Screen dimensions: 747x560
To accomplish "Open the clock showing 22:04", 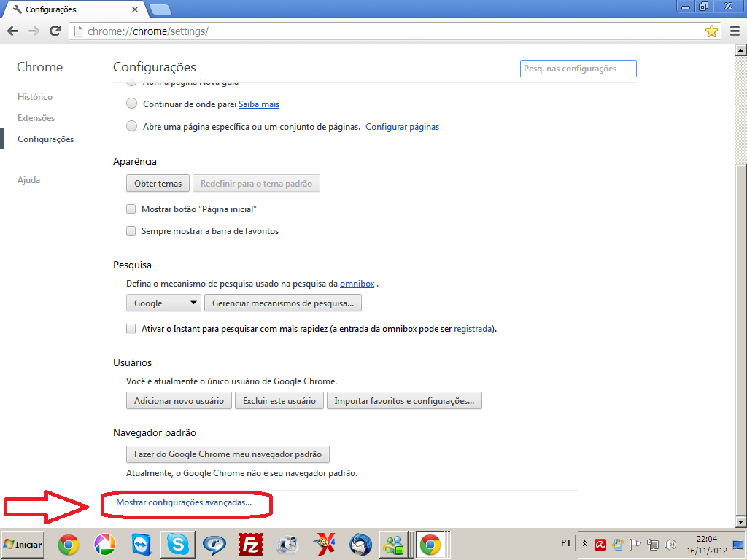I will (706, 544).
